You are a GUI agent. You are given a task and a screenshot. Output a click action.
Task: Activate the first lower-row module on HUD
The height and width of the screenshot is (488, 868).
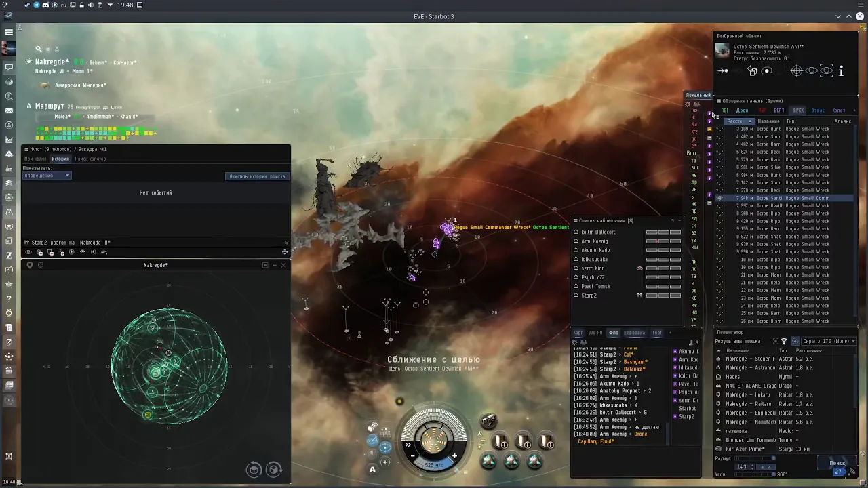coord(489,462)
